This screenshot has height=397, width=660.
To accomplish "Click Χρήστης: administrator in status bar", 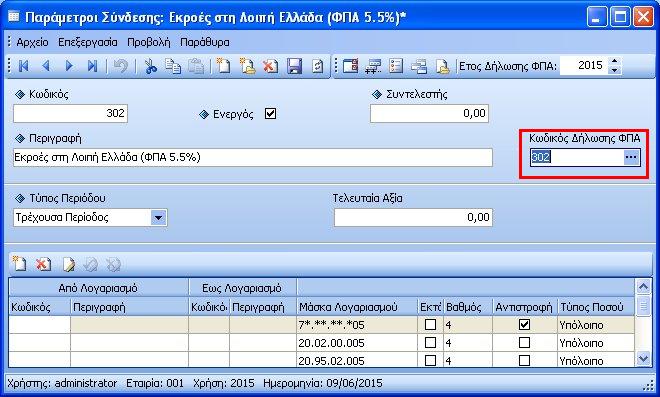I will (x=62, y=384).
